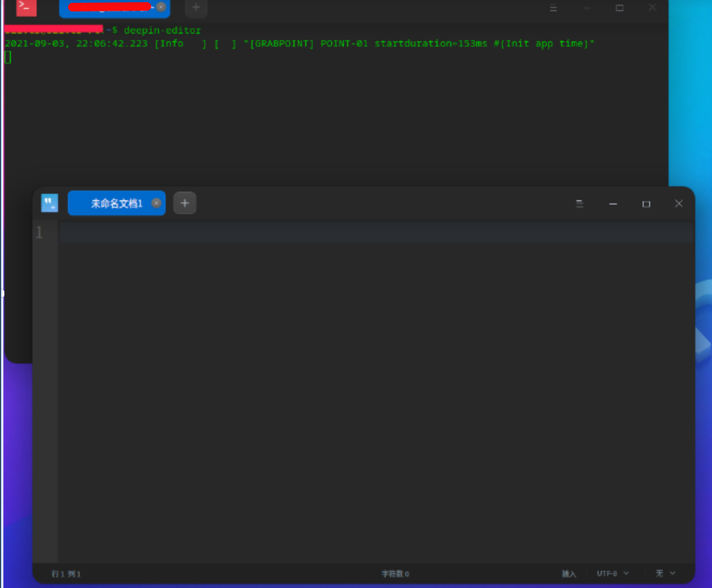Click the deepin-editor app icon

[x=49, y=203]
